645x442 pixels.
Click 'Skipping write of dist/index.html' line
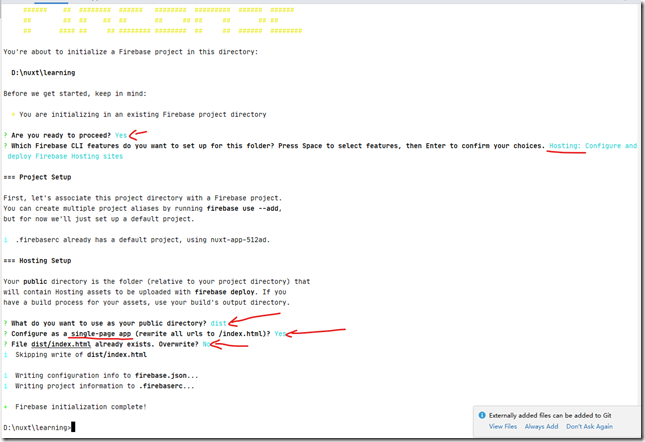pyautogui.click(x=81, y=354)
